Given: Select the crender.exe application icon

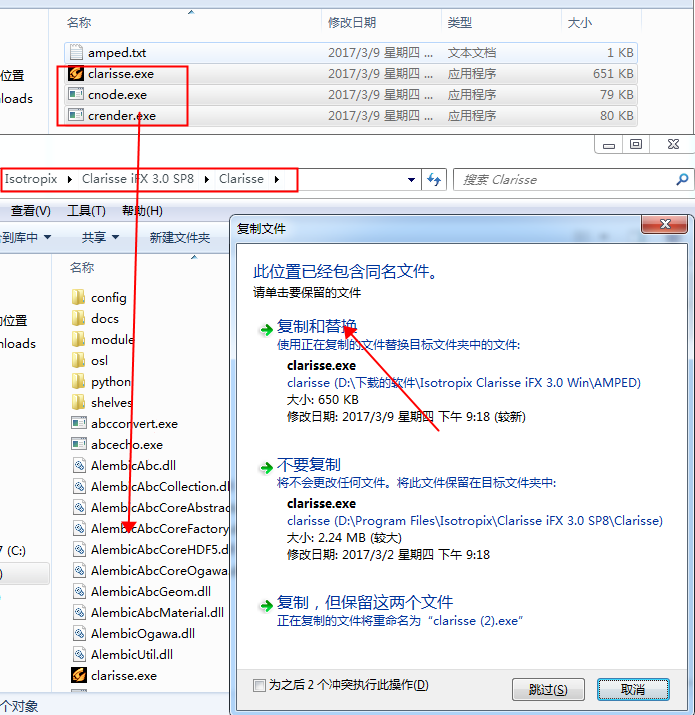Looking at the screenshot, I should coord(76,115).
